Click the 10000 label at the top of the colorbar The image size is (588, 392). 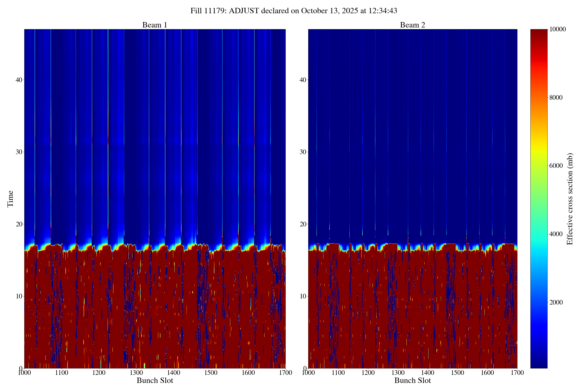558,29
